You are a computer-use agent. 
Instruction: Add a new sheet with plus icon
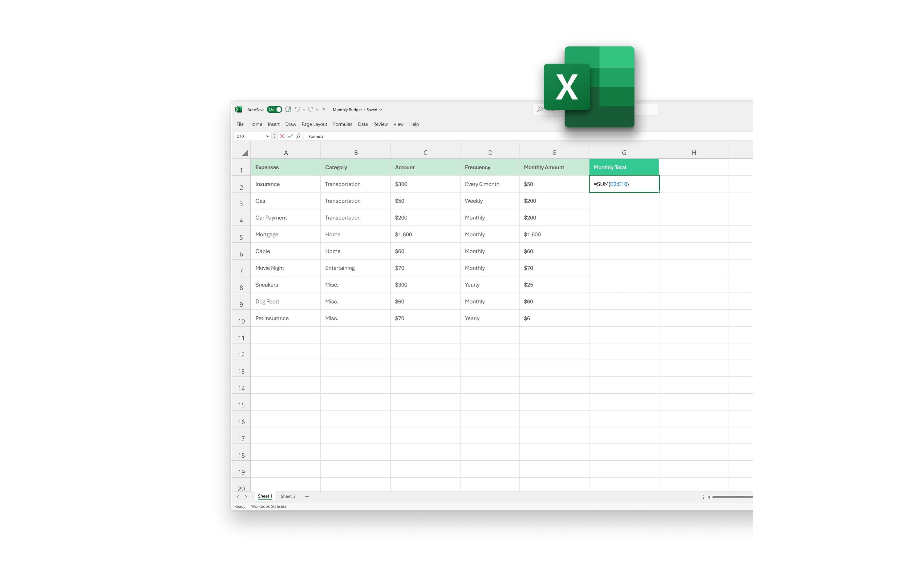pos(306,497)
